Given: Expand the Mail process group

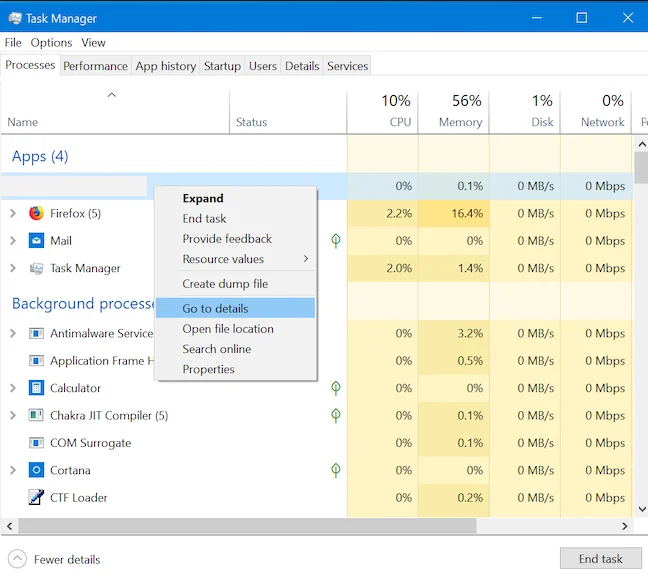Looking at the screenshot, I should [x=13, y=241].
